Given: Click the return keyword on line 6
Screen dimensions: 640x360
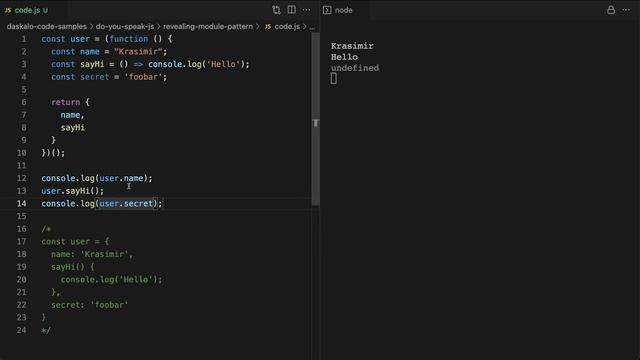Looking at the screenshot, I should point(65,102).
